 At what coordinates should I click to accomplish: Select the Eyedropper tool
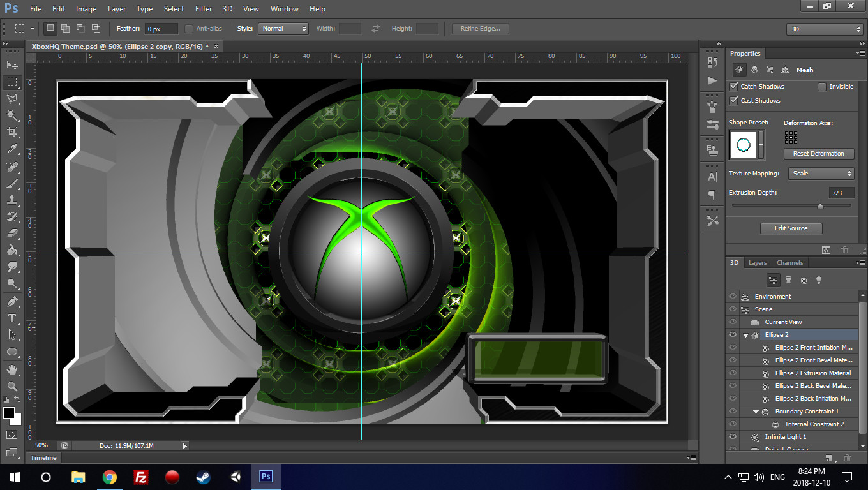tap(12, 149)
